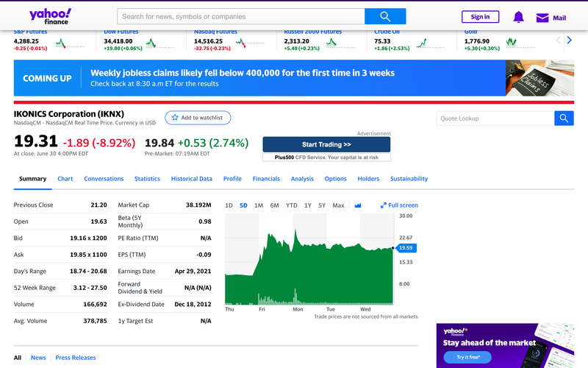Open the Holders tab
This screenshot has height=368, width=588.
click(368, 179)
